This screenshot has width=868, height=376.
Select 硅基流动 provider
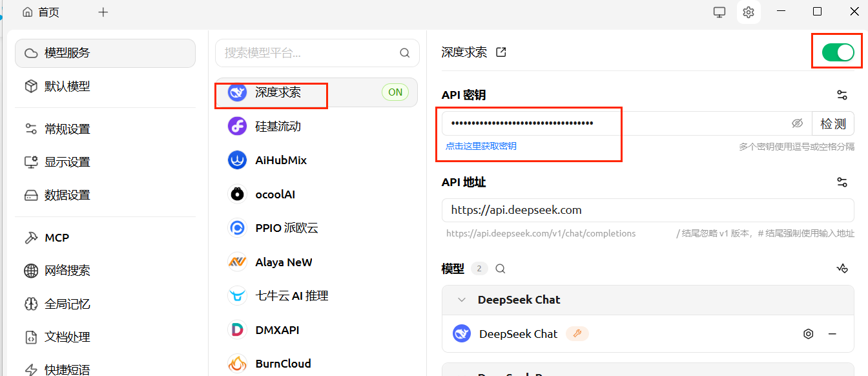pyautogui.click(x=316, y=126)
